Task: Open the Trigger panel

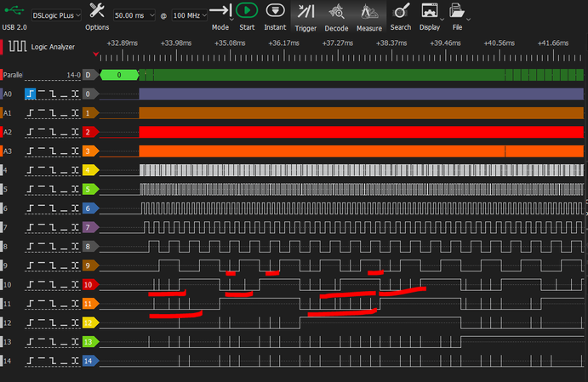Action: [x=305, y=11]
